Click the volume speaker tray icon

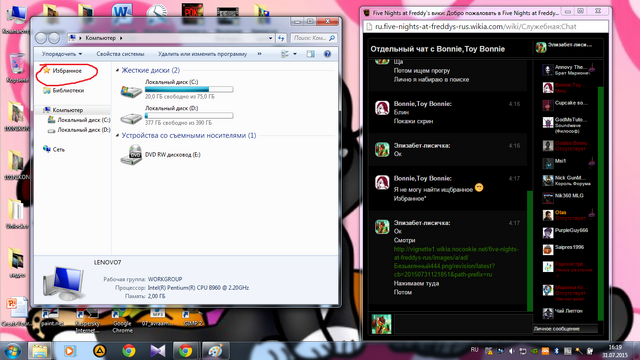(x=511, y=351)
